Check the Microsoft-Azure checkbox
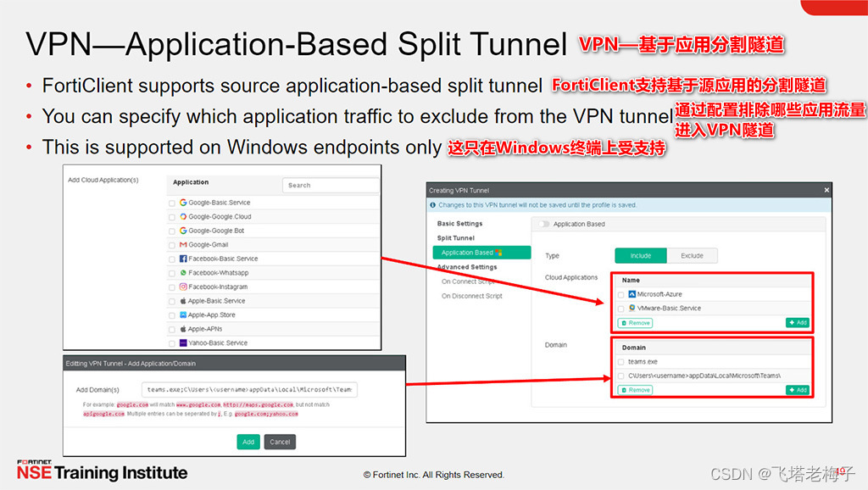 [621, 294]
